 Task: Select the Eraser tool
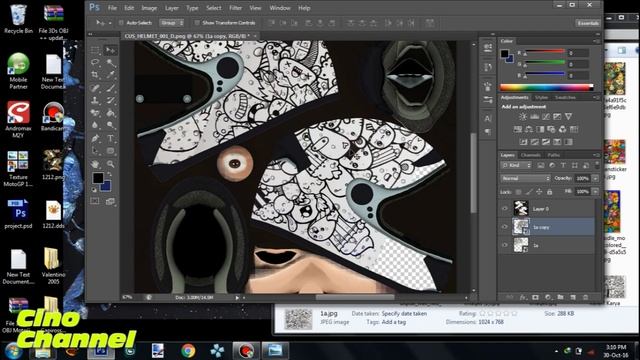95,113
